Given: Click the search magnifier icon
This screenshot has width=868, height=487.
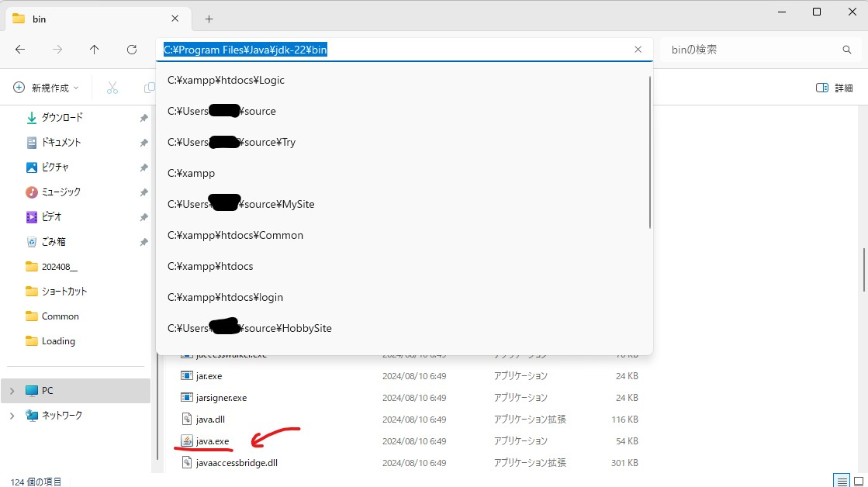Looking at the screenshot, I should point(847,50).
